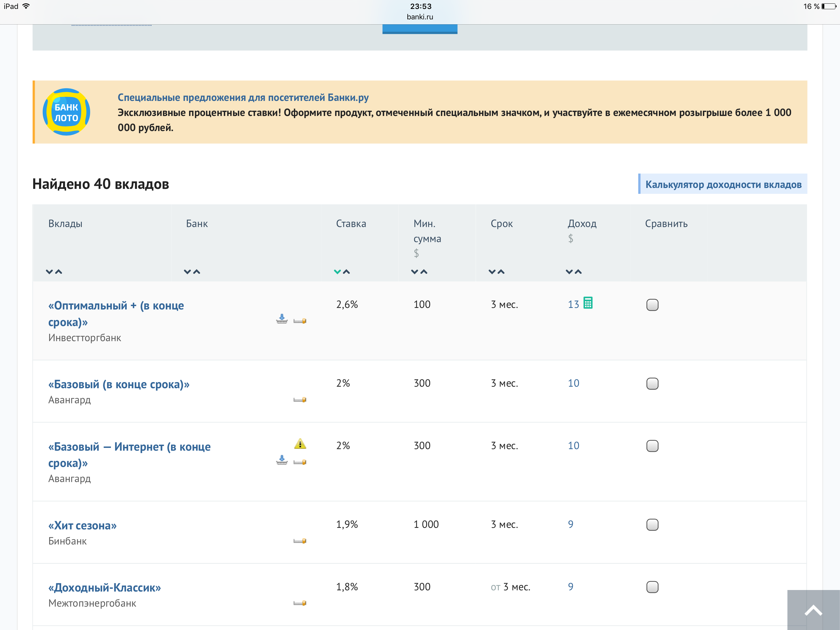The image size is (840, 630).
Task: Click the «Найдено 40 вкладов» heading
Action: (101, 184)
